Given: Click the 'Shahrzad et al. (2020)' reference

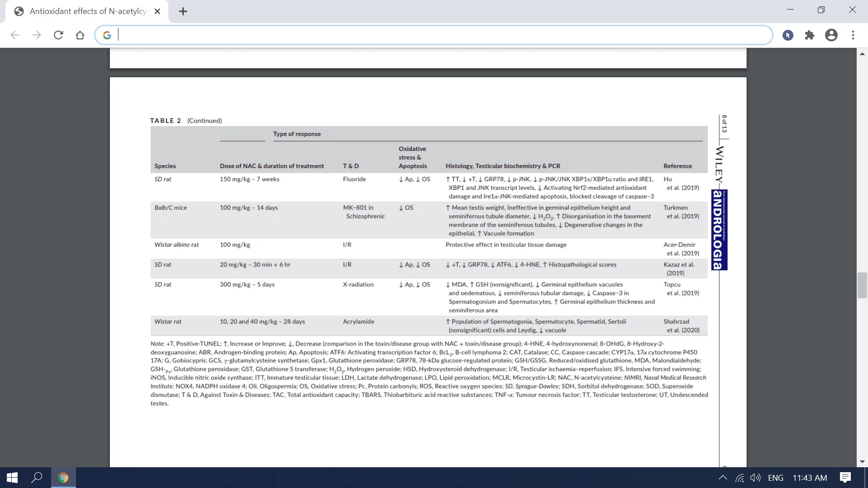Looking at the screenshot, I should [681, 326].
